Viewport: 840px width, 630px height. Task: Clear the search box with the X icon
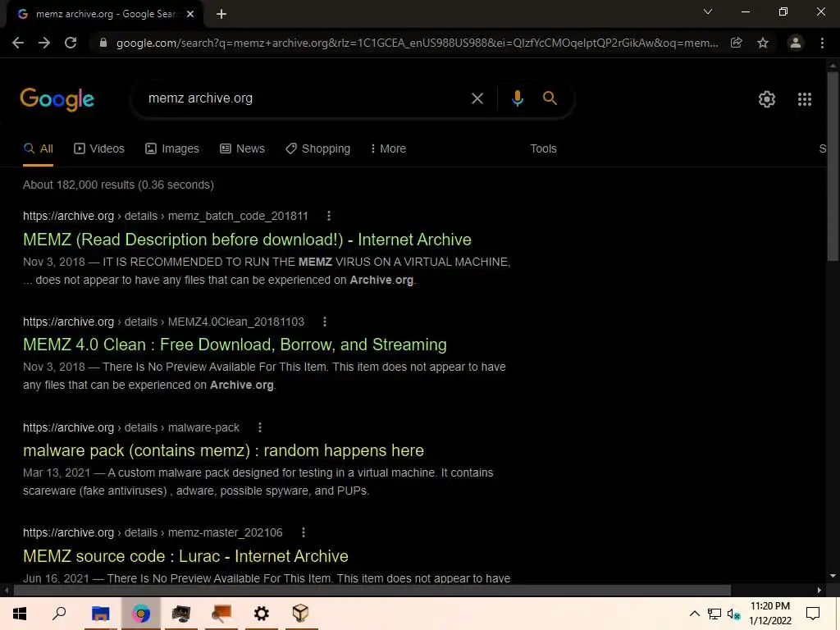[x=477, y=98]
